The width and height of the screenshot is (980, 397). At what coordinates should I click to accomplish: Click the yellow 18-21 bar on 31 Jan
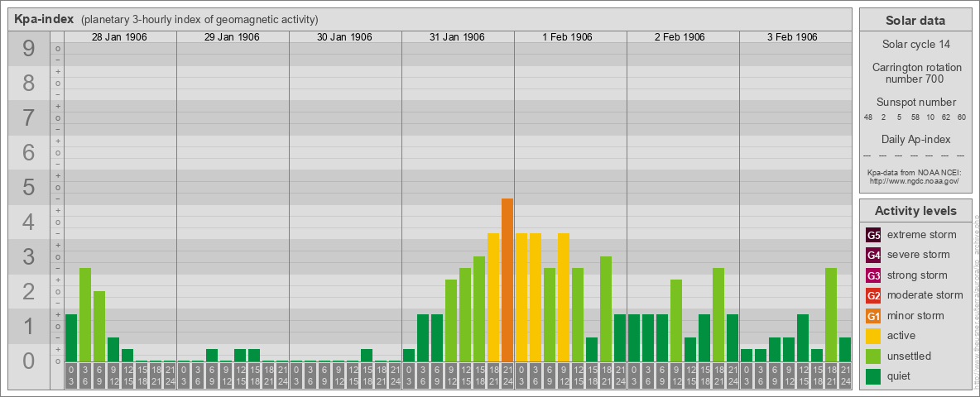[493, 297]
